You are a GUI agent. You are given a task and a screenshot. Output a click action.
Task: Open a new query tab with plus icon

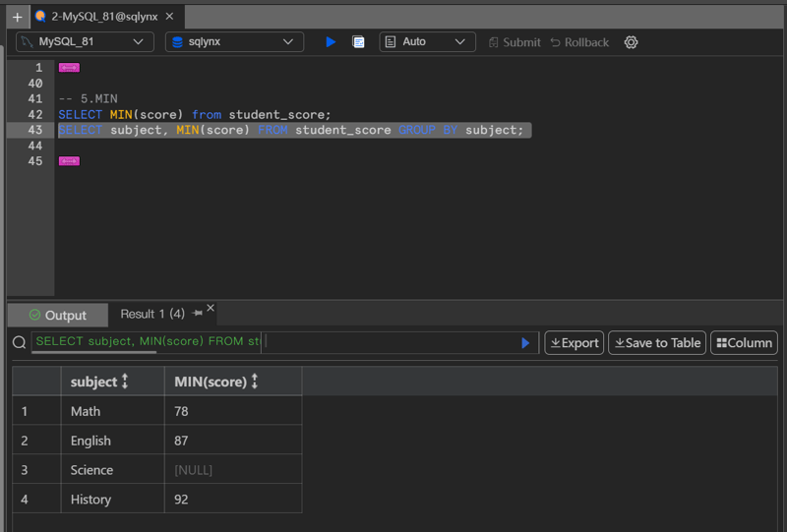17,17
